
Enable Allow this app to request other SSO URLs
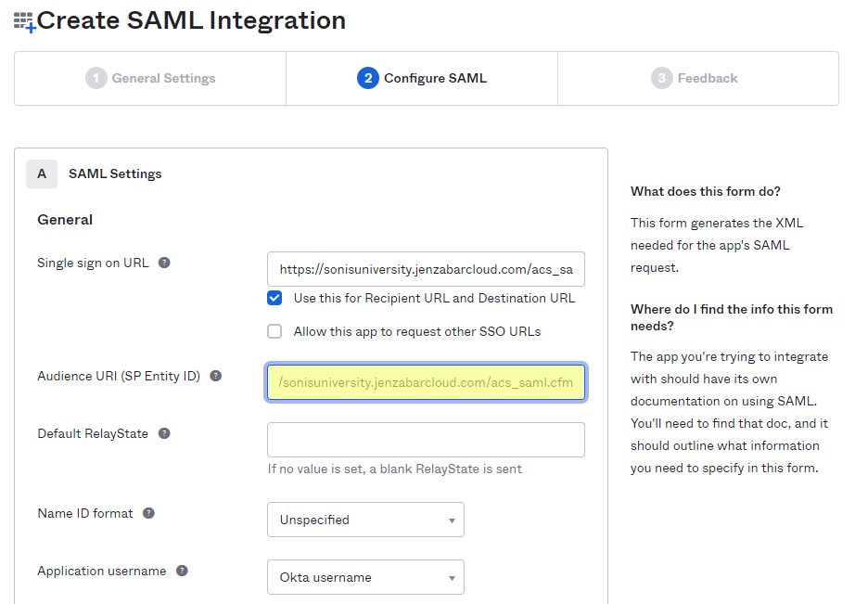pyautogui.click(x=274, y=330)
